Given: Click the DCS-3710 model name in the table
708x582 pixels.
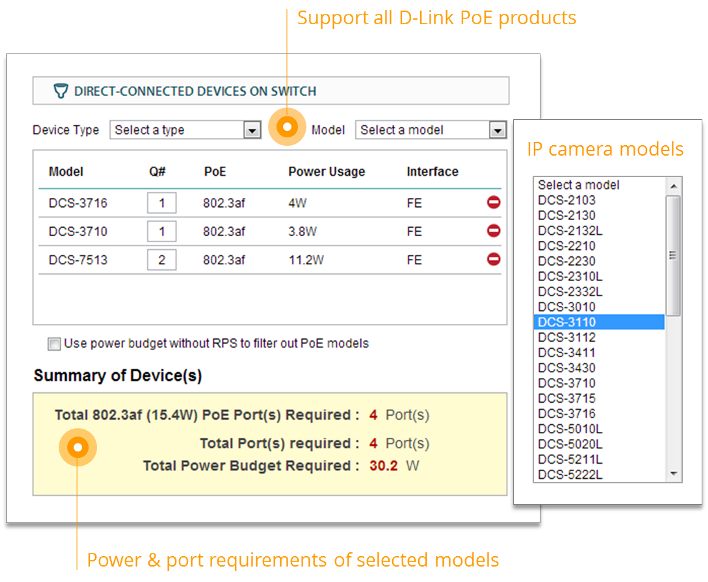Looking at the screenshot, I should (78, 232).
